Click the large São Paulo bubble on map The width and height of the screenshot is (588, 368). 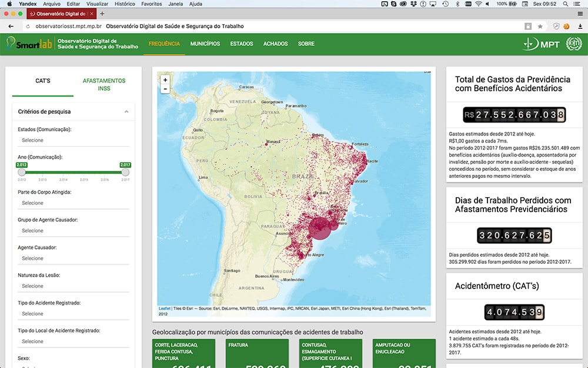320,228
